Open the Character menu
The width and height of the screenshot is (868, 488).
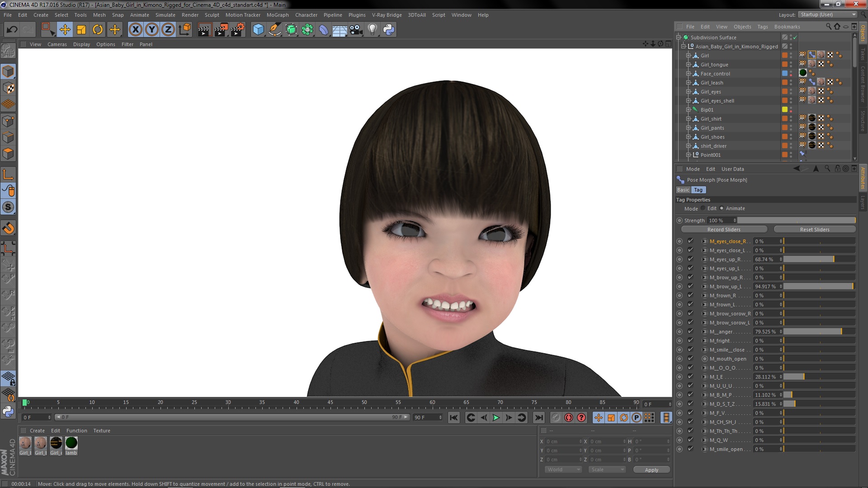click(x=306, y=15)
